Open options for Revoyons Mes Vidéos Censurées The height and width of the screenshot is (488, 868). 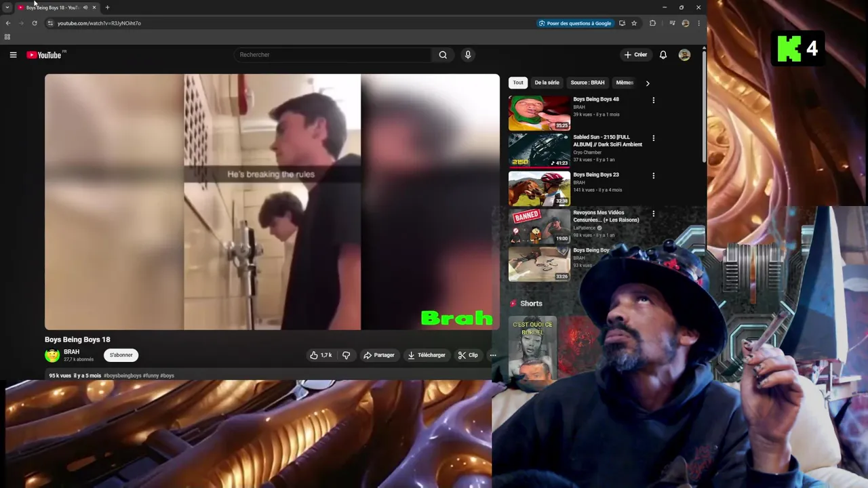click(x=654, y=213)
